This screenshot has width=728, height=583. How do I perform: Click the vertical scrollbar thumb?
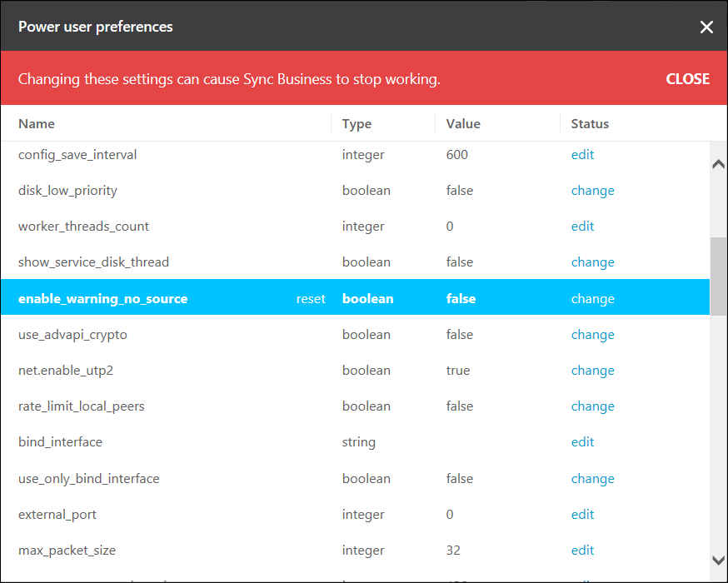[718, 275]
